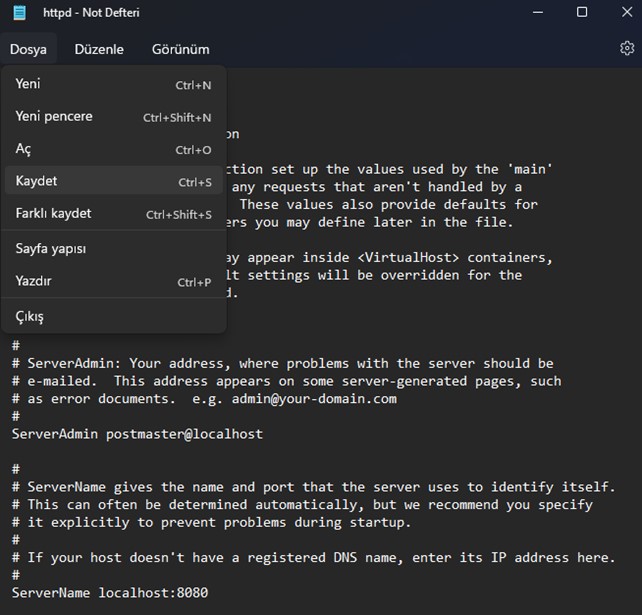642x615 pixels.
Task: Click the ServerAdmin postmaster@localhost line
Action: [137, 434]
